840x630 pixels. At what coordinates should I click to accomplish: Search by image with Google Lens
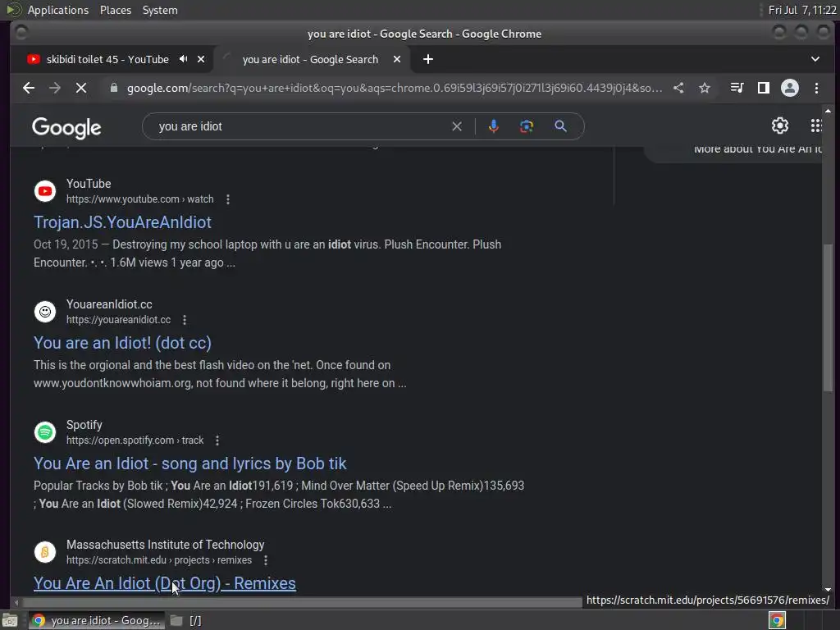pos(527,126)
